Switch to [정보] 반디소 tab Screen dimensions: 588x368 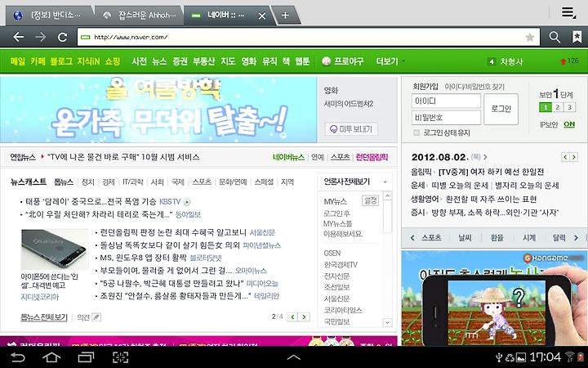point(49,16)
